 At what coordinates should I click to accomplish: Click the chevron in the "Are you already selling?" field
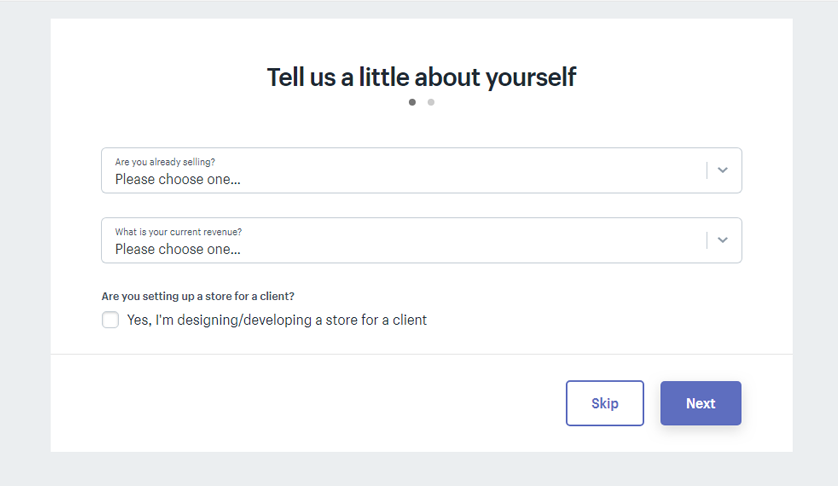point(723,170)
